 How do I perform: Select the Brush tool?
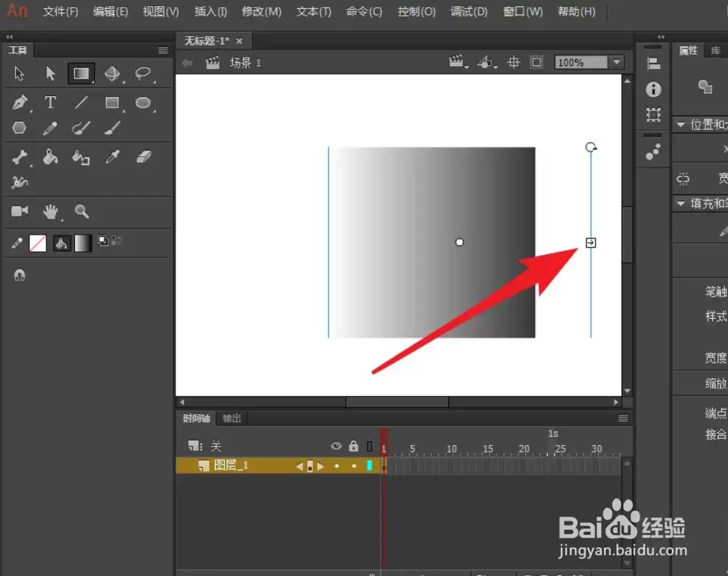(x=112, y=128)
